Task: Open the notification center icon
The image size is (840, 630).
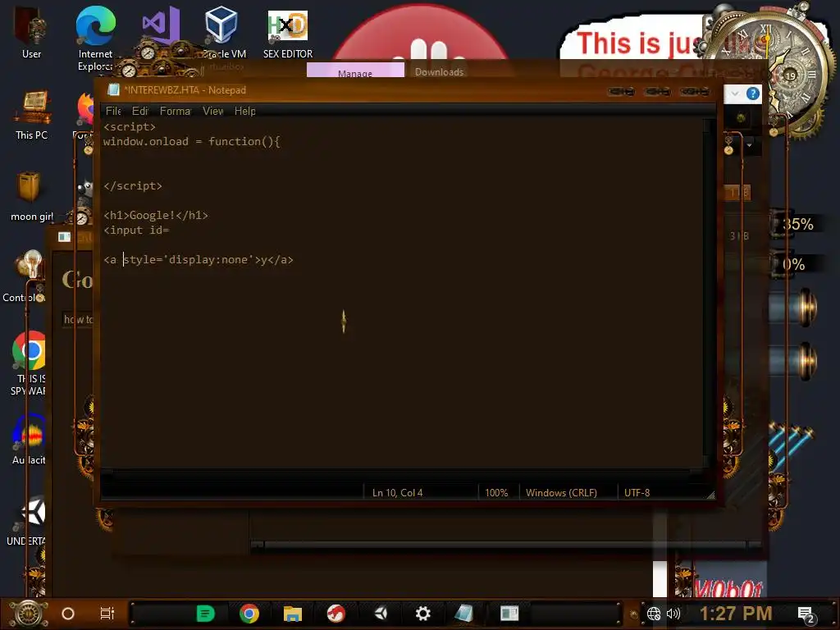Action: (x=806, y=614)
